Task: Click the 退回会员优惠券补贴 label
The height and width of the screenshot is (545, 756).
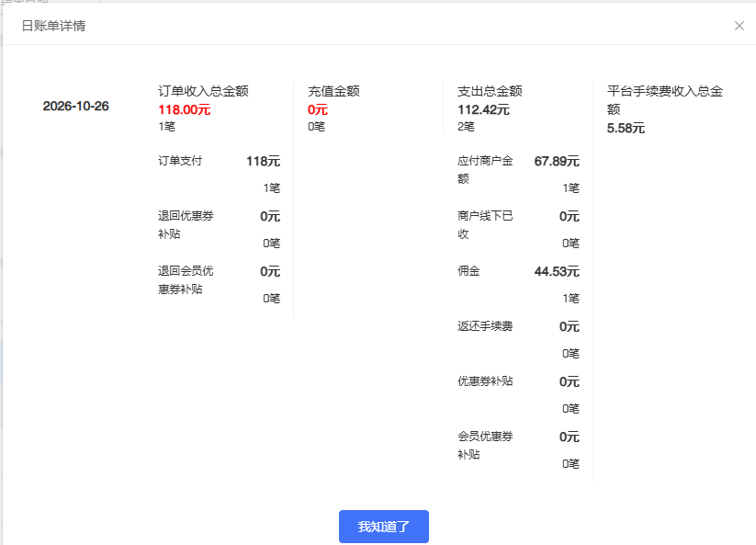Action: (x=186, y=279)
